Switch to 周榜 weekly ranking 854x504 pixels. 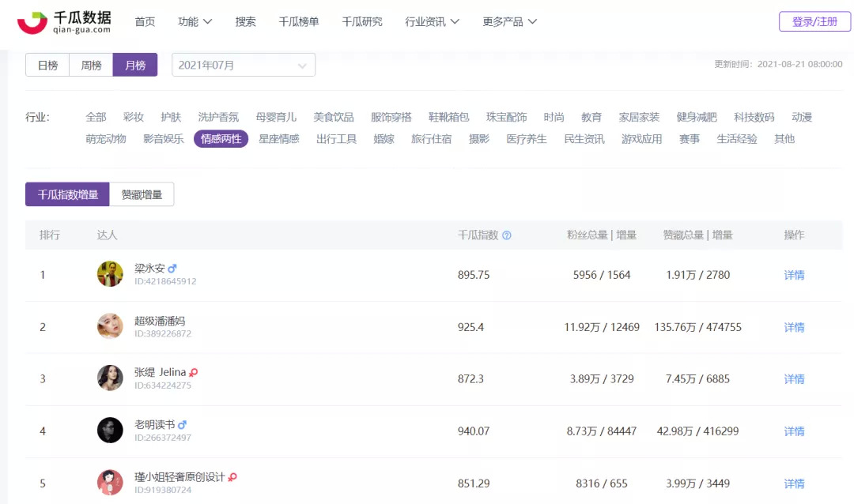pos(91,66)
